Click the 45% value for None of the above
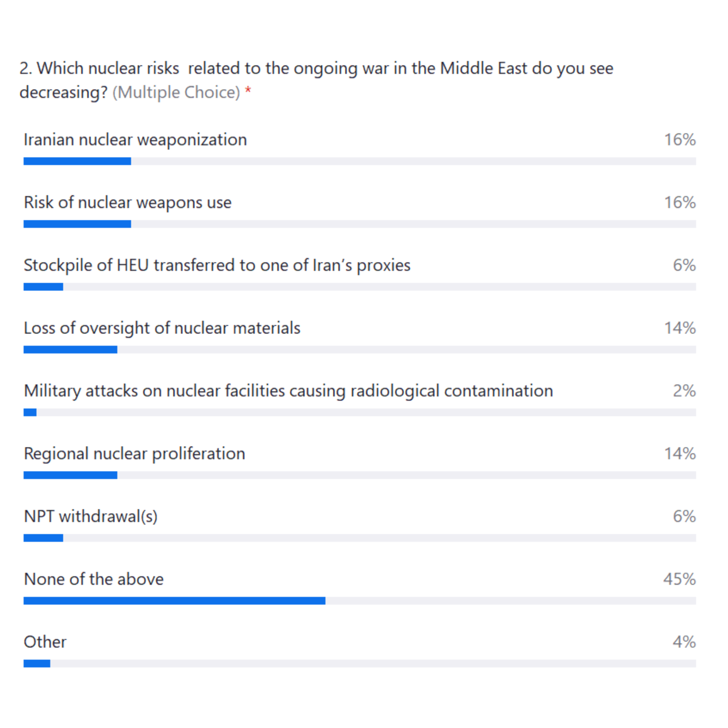Image resolution: width=728 pixels, height=728 pixels. [x=679, y=579]
